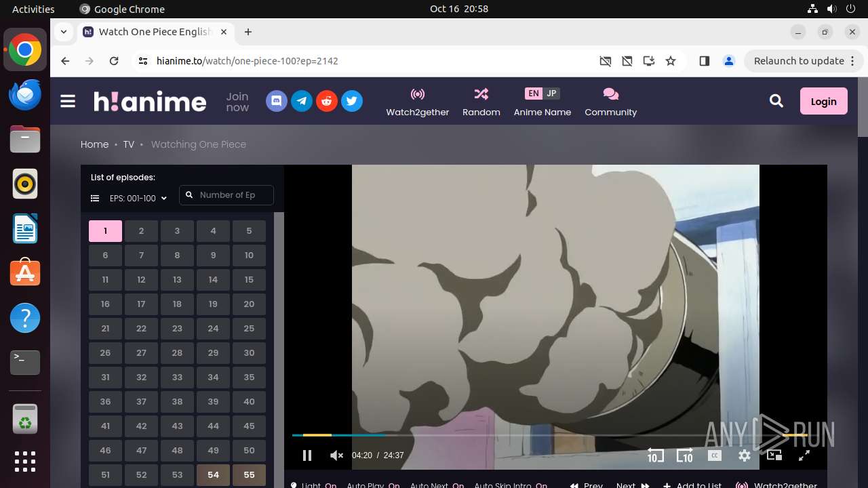Switch anime name to EN
The width and height of the screenshot is (868, 488).
pyautogui.click(x=534, y=94)
